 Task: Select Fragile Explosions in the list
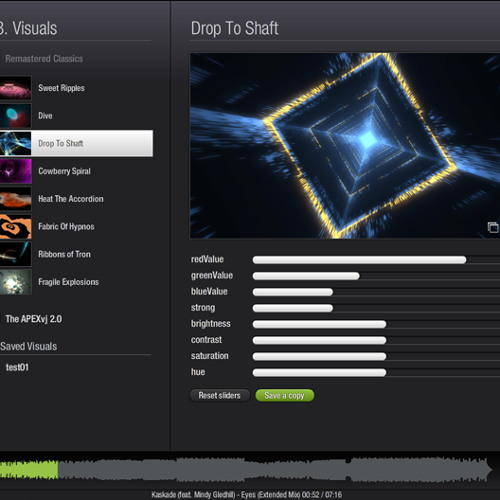tap(68, 282)
